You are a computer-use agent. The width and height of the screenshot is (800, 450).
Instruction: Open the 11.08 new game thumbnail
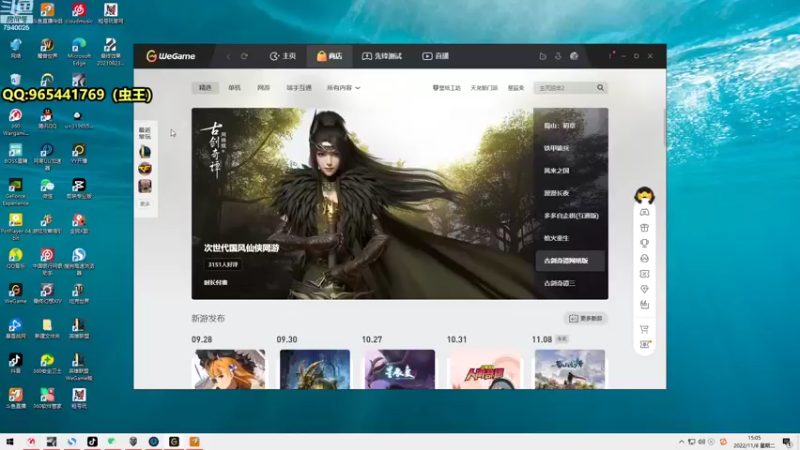coord(570,369)
